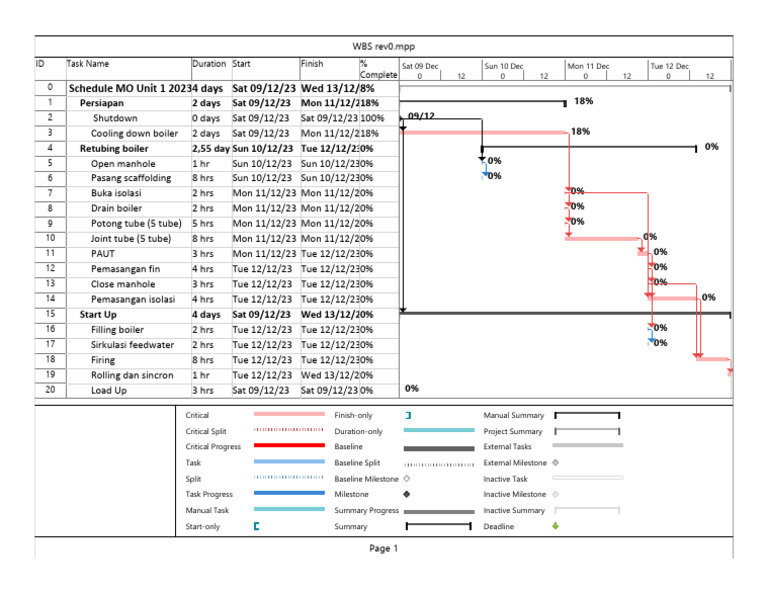Select the Start Up summary task
Image resolution: width=768 pixels, height=594 pixels.
click(98, 314)
